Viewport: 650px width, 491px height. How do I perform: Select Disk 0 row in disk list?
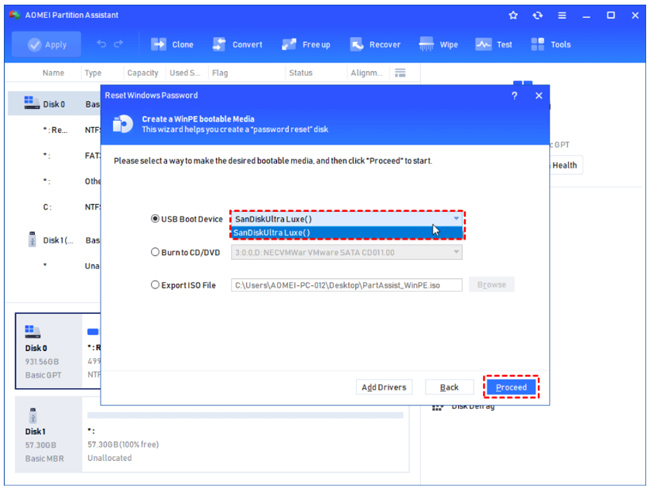(x=54, y=104)
